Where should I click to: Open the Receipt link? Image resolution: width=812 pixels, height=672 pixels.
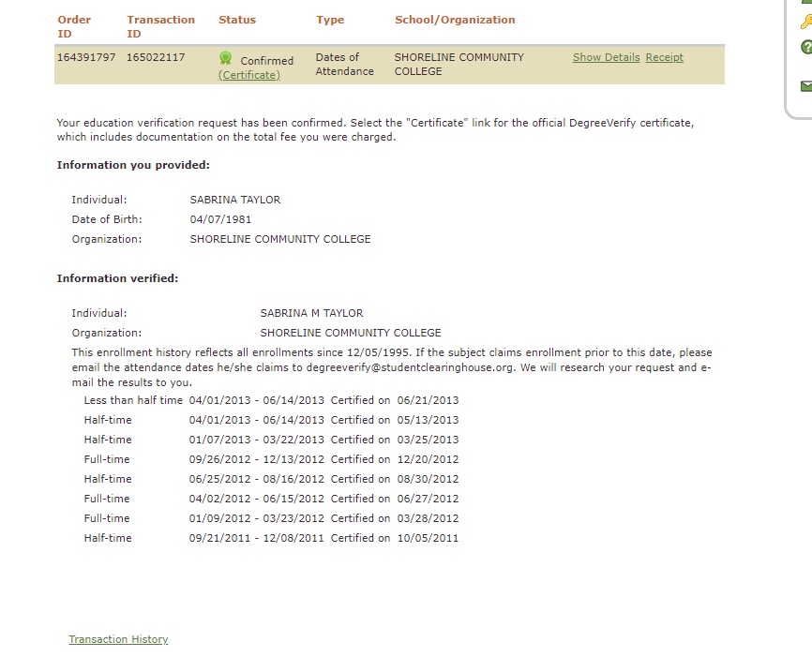pyautogui.click(x=664, y=57)
